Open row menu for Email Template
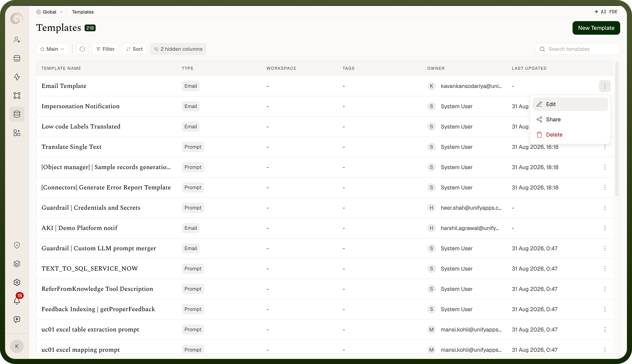The width and height of the screenshot is (632, 364). (605, 86)
